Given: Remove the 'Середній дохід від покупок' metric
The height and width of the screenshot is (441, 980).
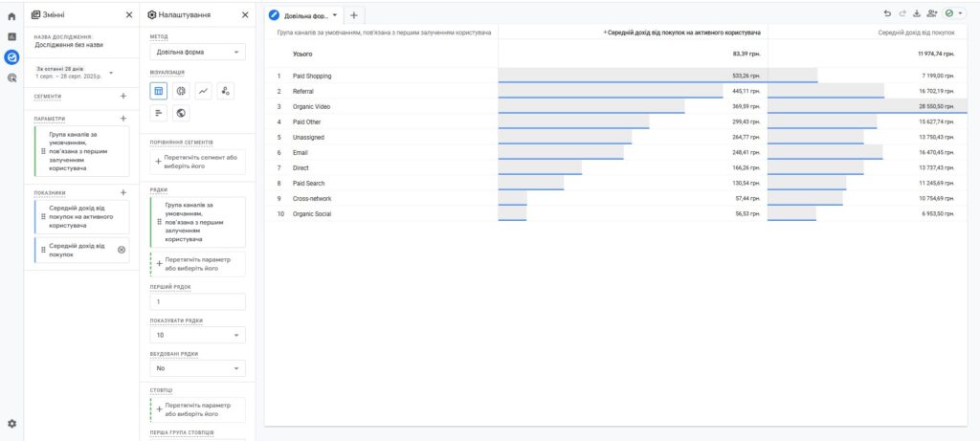Looking at the screenshot, I should tap(121, 250).
